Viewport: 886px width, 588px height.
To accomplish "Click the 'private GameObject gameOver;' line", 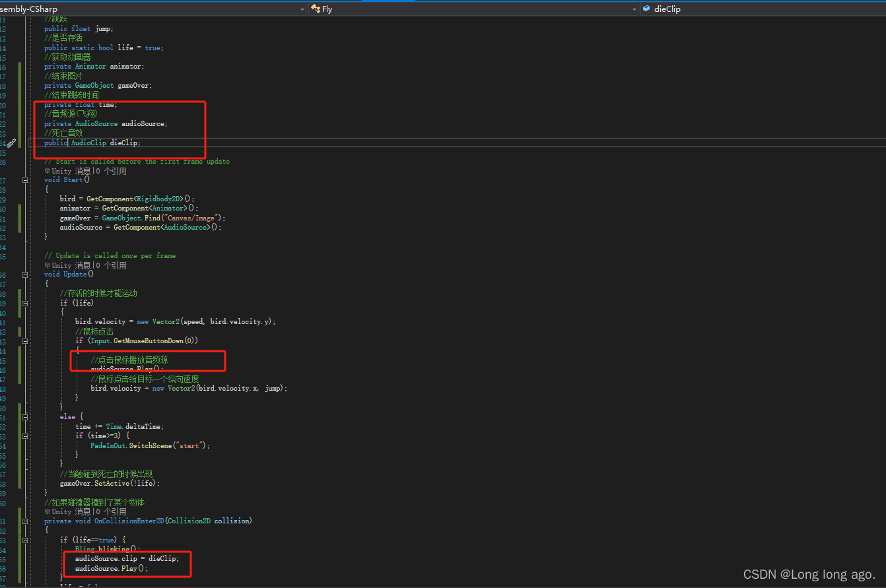I will point(98,85).
